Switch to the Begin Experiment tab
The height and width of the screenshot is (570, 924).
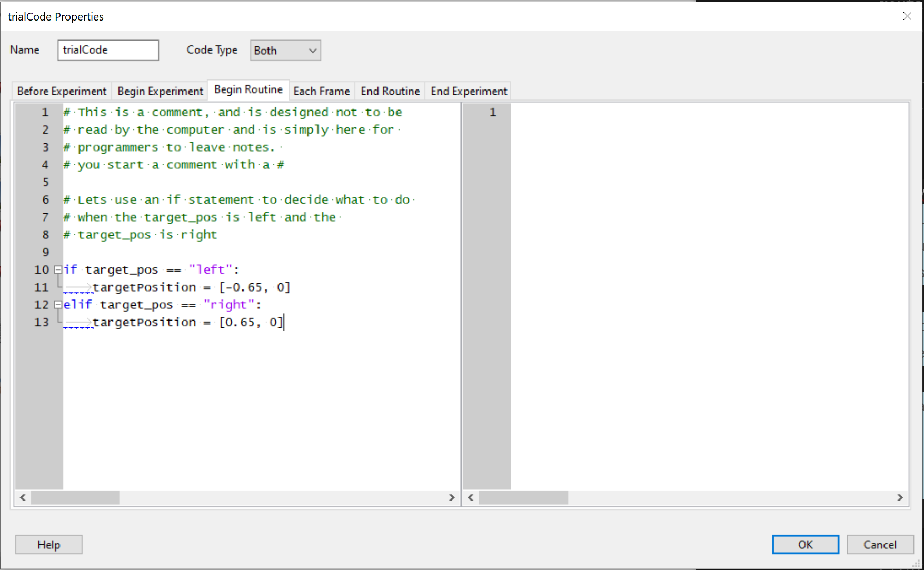[160, 91]
